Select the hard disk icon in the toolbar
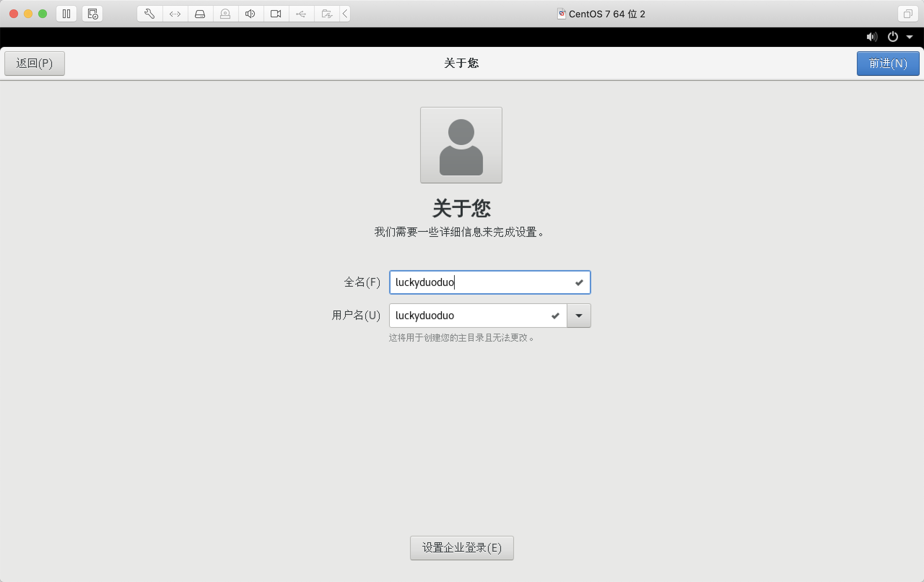Screen dimensions: 924x582 click(200, 14)
